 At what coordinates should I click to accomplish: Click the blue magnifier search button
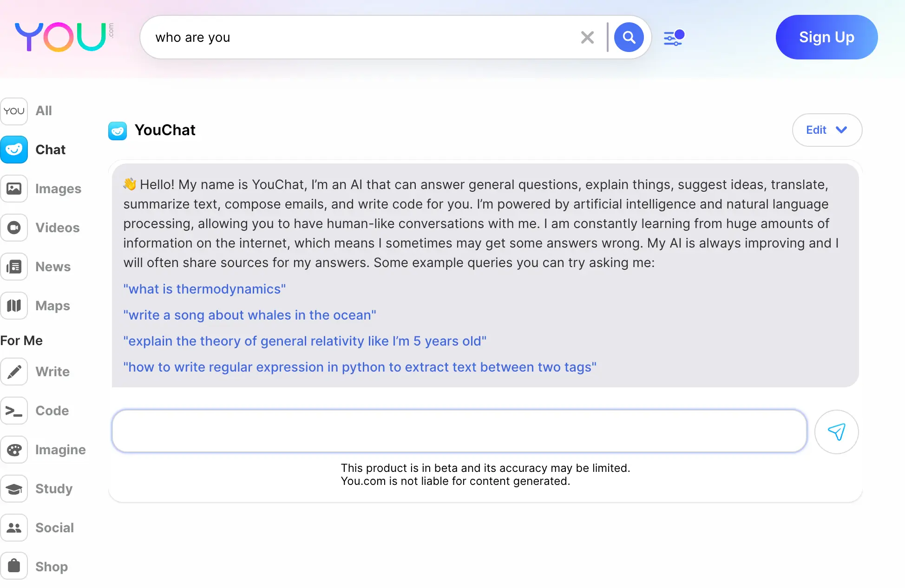[629, 37]
